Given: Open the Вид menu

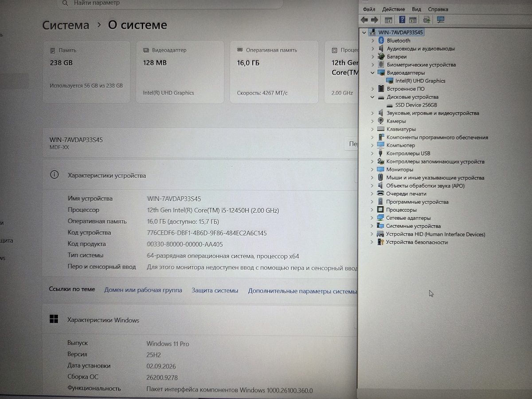Looking at the screenshot, I should [416, 9].
